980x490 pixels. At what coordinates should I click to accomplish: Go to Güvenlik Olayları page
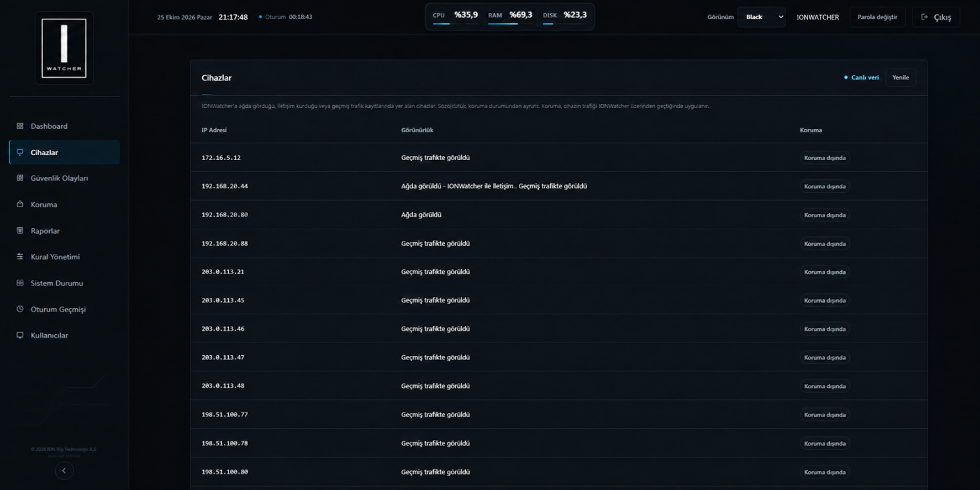[x=64, y=178]
